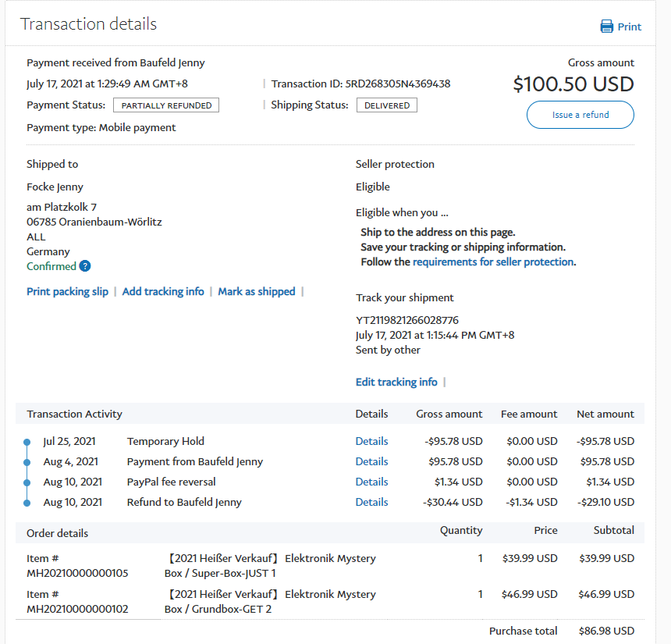
Task: Click item number MH20210000000105
Action: 77,573
